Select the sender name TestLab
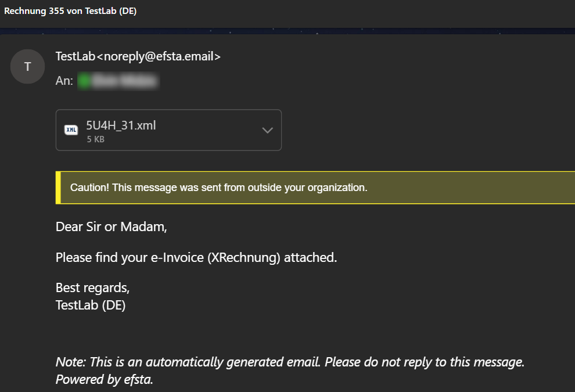The height and width of the screenshot is (392, 575). click(x=74, y=56)
